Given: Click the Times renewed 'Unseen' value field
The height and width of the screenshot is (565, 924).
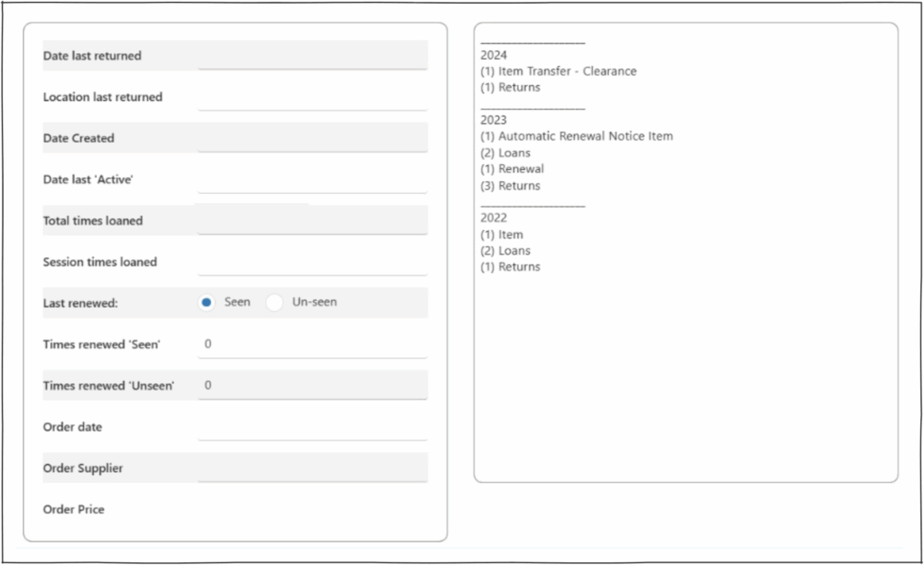Looking at the screenshot, I should [x=312, y=385].
